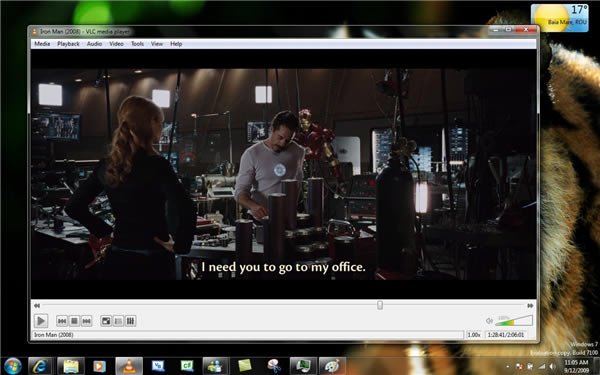600x375 pixels.
Task: Open the Windows Live Messenger taskbar icon
Action: point(215,366)
